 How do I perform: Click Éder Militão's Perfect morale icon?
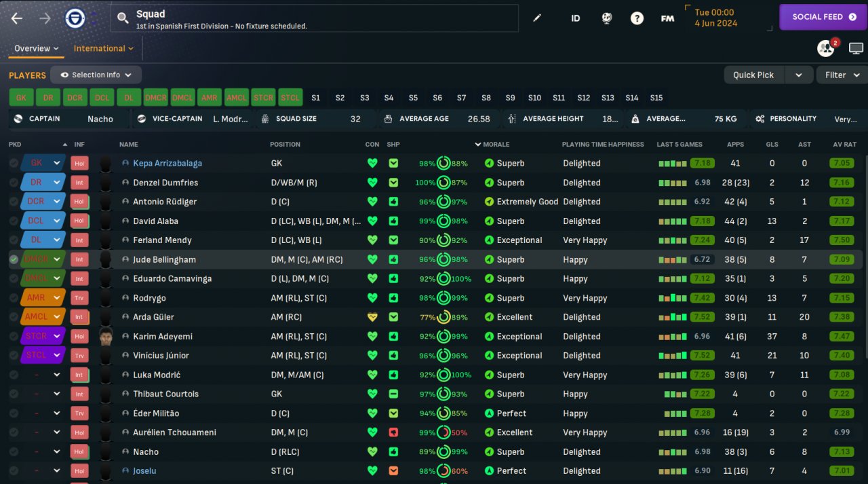pyautogui.click(x=489, y=413)
